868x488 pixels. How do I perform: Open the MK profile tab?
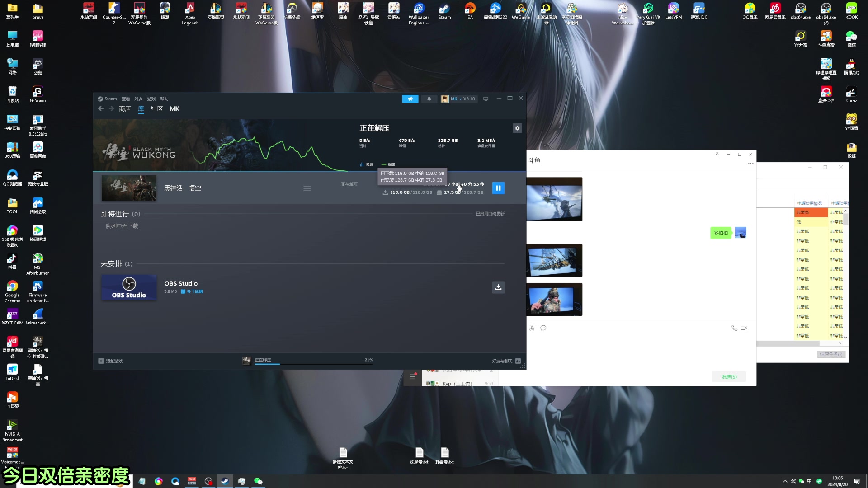click(175, 109)
